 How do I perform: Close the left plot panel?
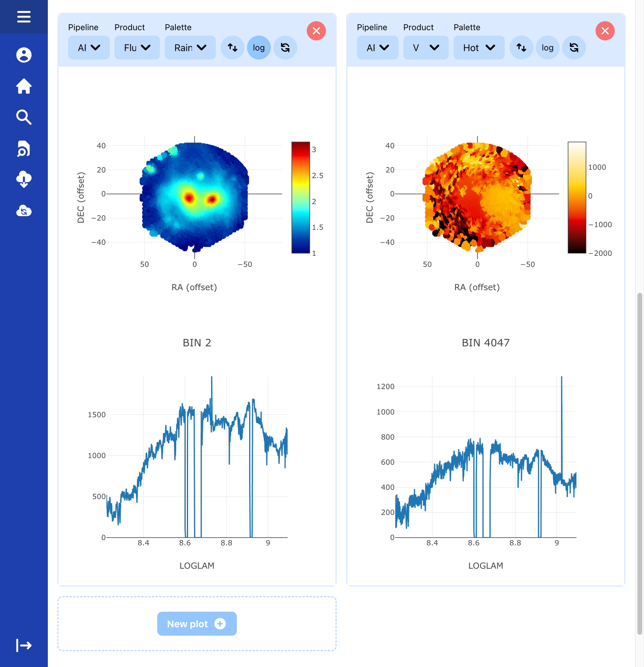pos(316,30)
